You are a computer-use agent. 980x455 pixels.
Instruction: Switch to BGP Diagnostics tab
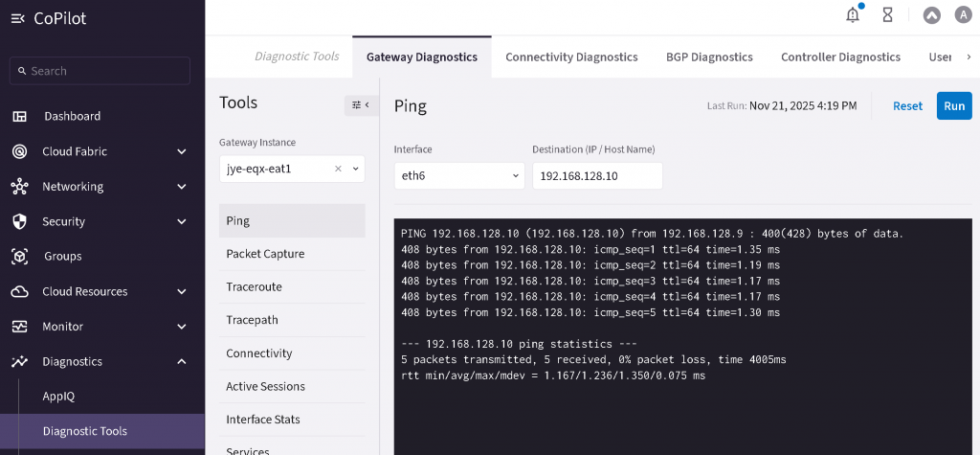(x=709, y=57)
